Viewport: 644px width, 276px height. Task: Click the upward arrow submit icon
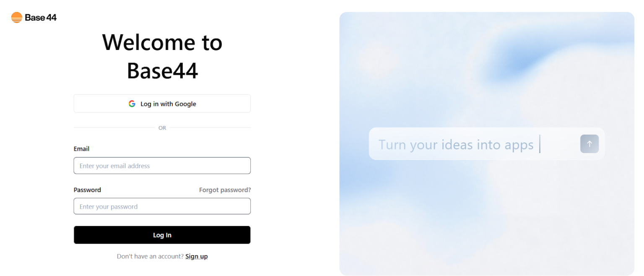[x=589, y=143]
